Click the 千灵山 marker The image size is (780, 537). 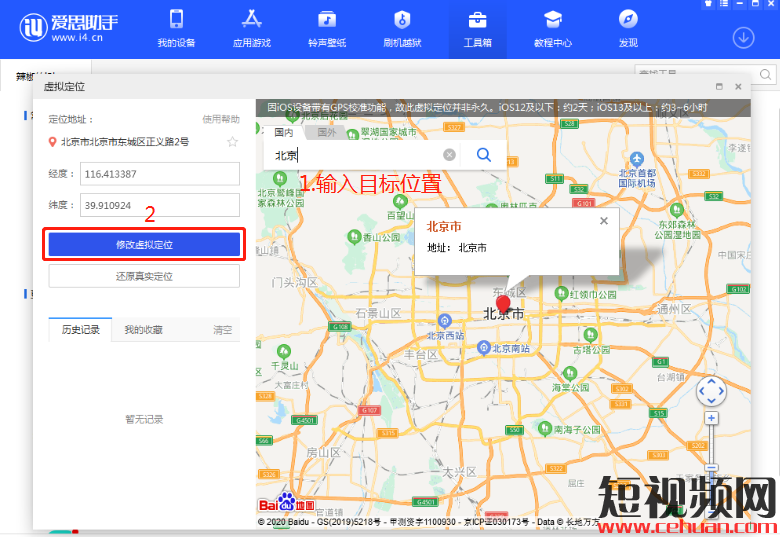(284, 352)
